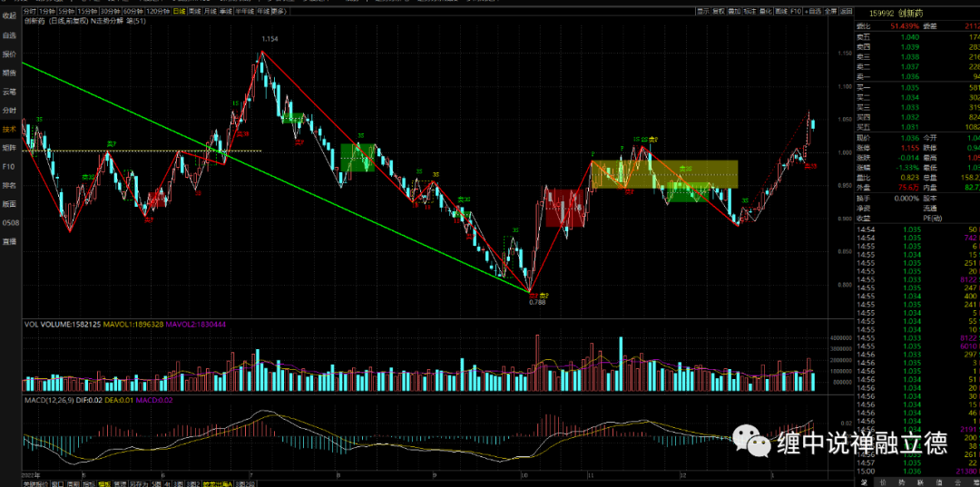Viewport: 980px width, 487px height.
Task: Click the 复权 toolbar button
Action: point(719,11)
